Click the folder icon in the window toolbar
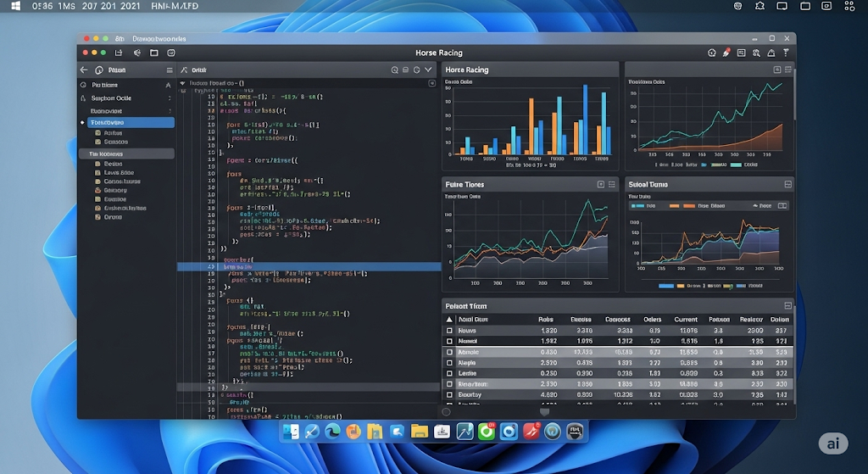868x474 pixels. click(153, 53)
